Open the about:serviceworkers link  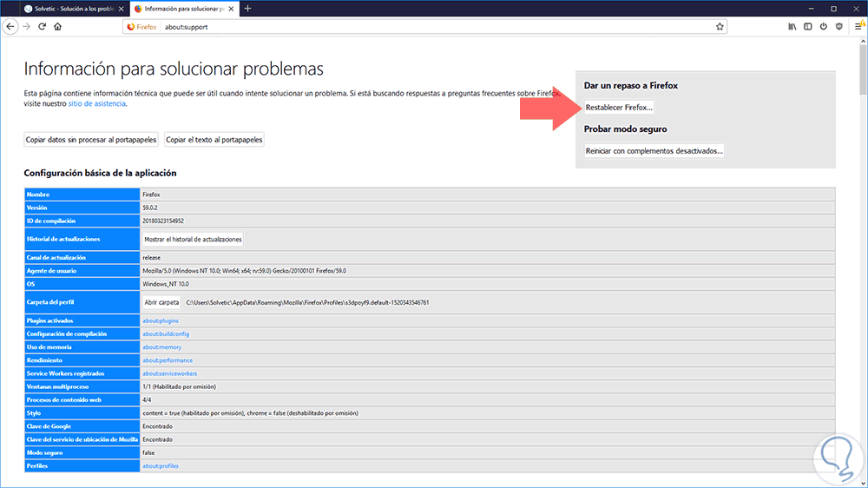pos(169,374)
